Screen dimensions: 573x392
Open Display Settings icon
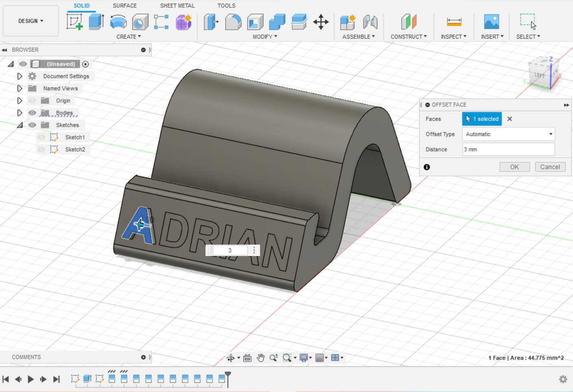[304, 358]
